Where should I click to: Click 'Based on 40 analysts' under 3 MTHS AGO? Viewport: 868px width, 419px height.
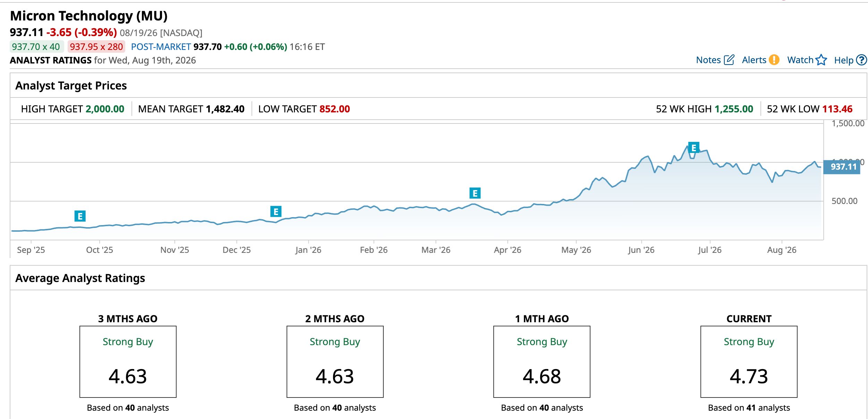[128, 408]
